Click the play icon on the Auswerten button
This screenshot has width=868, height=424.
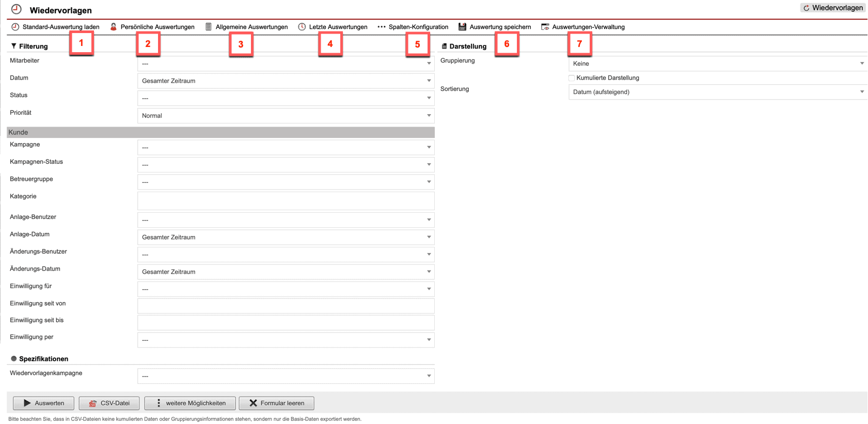pos(27,403)
